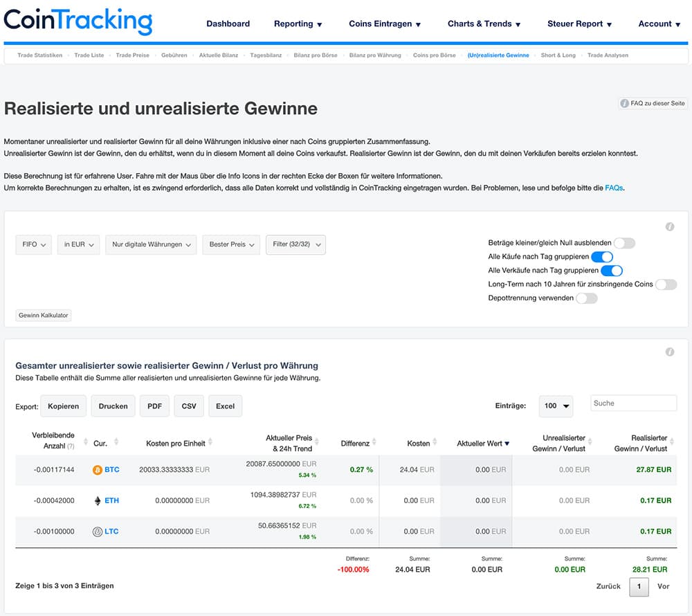The height and width of the screenshot is (616, 692).
Task: Open the Bilanz pro Börse subpage
Action: click(316, 55)
